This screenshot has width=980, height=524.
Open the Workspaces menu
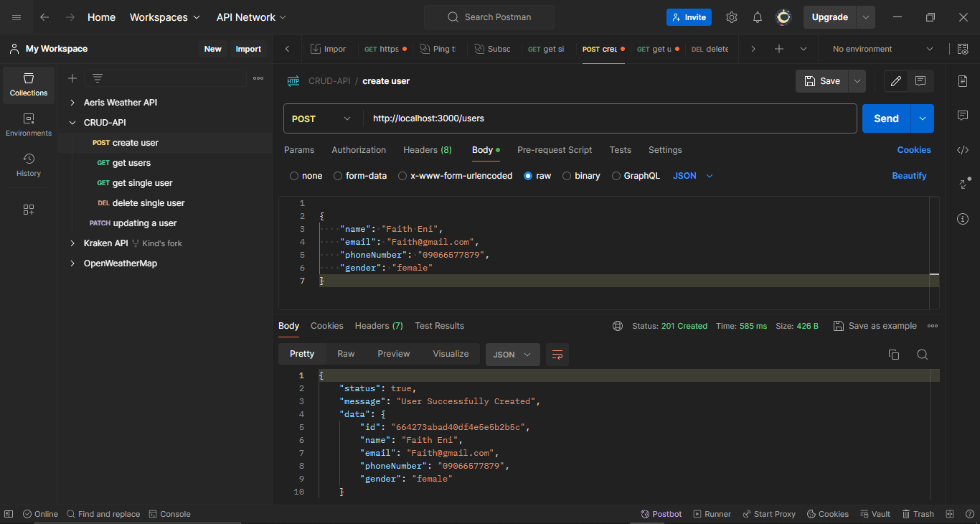point(165,17)
